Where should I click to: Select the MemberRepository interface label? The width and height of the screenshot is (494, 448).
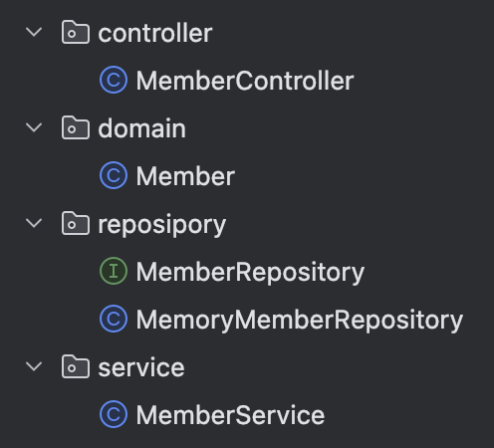250,273
